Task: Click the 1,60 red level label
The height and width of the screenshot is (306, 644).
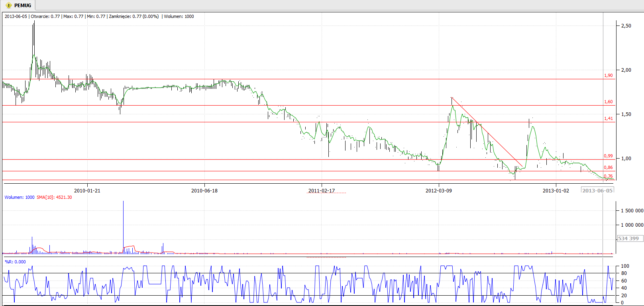Action: pyautogui.click(x=608, y=102)
